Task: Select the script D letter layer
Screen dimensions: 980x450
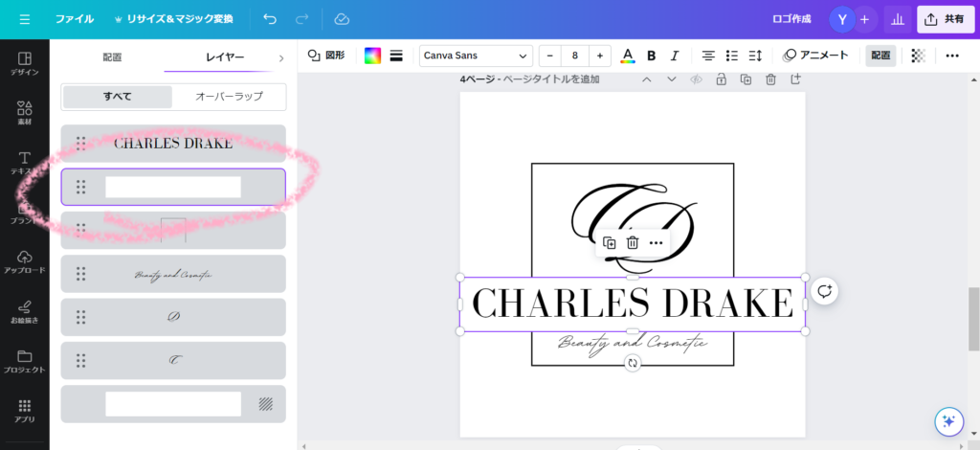Action: click(173, 317)
